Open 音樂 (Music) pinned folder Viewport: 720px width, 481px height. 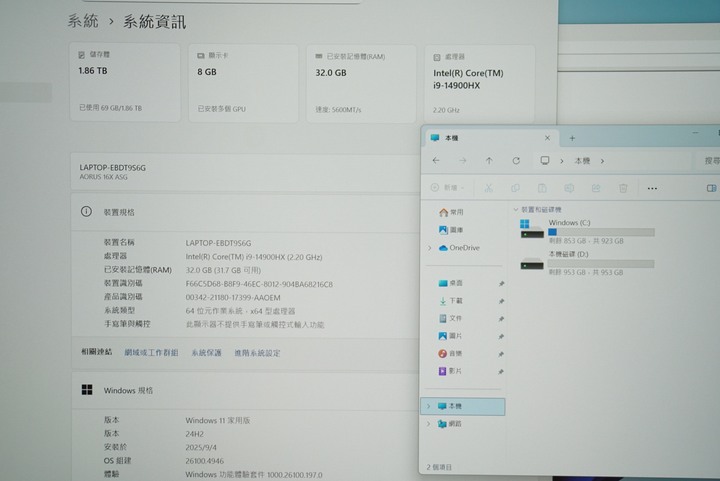point(450,353)
